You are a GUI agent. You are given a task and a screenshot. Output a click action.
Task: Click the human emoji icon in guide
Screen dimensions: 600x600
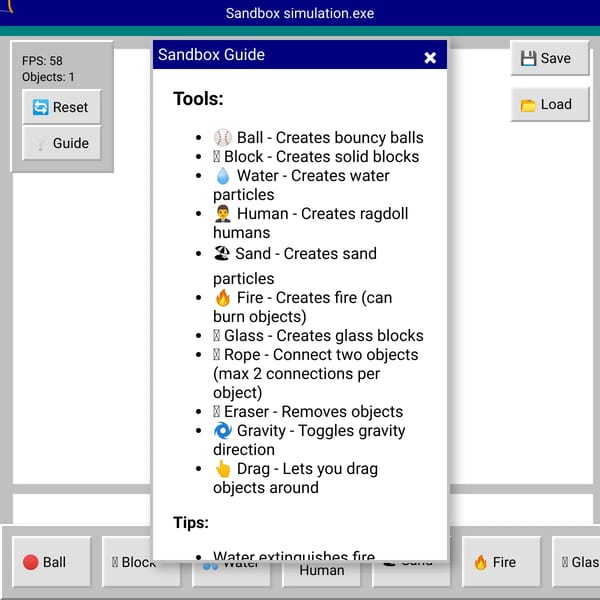coord(222,214)
